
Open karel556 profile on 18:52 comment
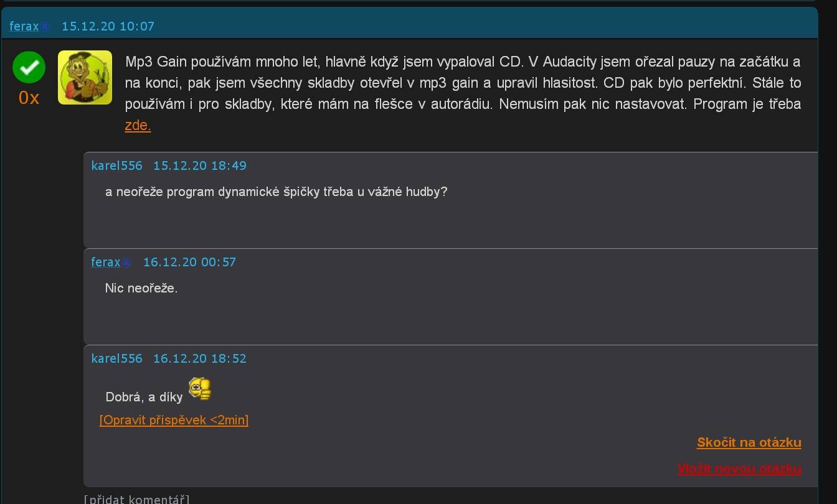[x=116, y=358]
